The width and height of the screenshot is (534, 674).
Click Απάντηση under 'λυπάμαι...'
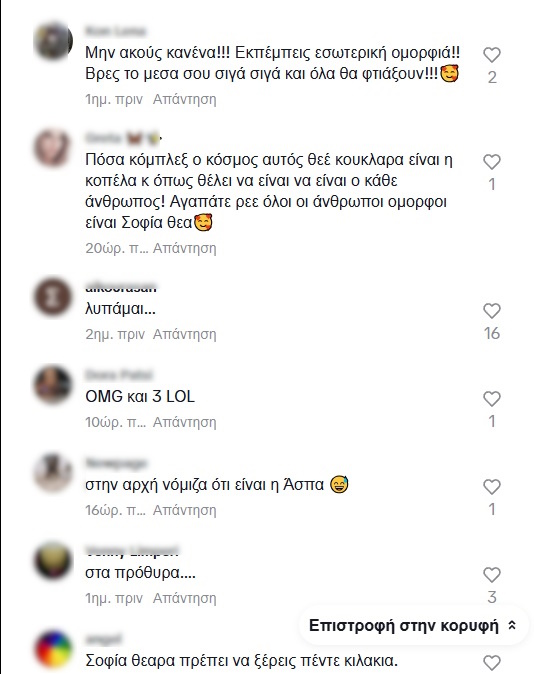tap(184, 334)
